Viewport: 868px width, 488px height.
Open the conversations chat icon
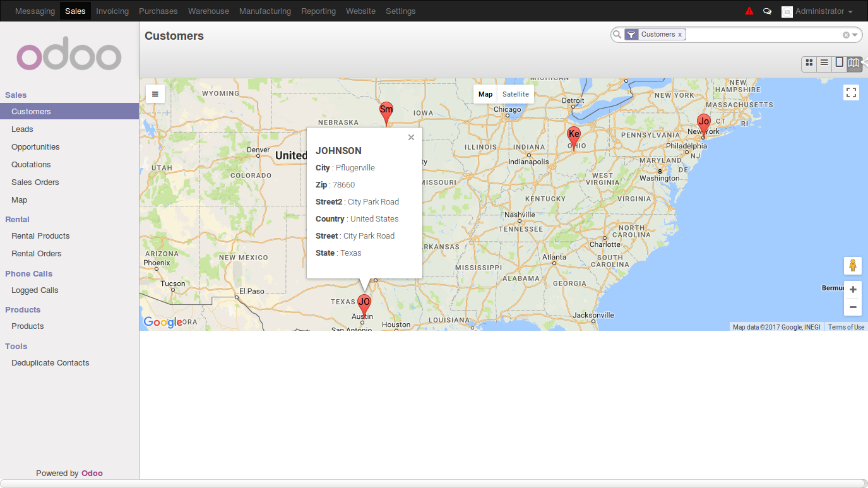pos(767,11)
